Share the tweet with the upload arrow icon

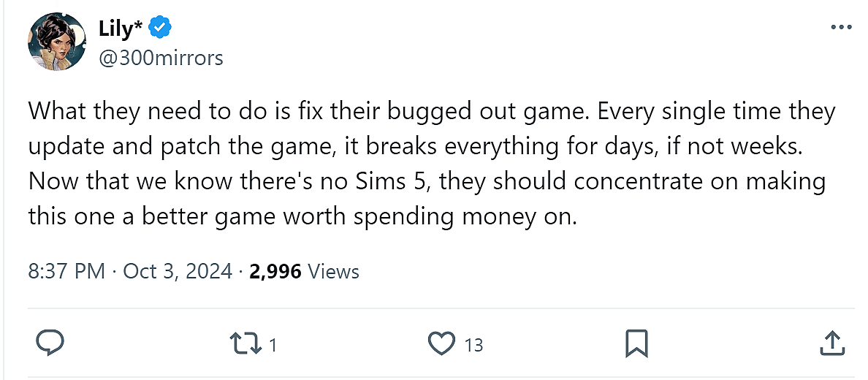(831, 343)
